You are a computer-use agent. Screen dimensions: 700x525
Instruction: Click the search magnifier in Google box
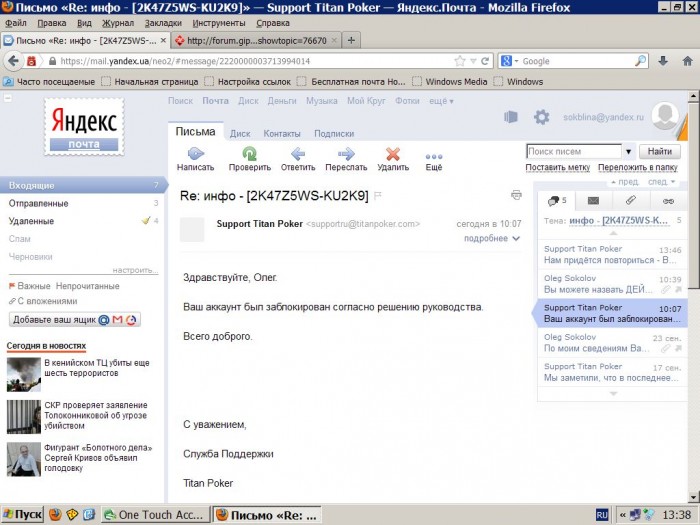click(x=641, y=61)
